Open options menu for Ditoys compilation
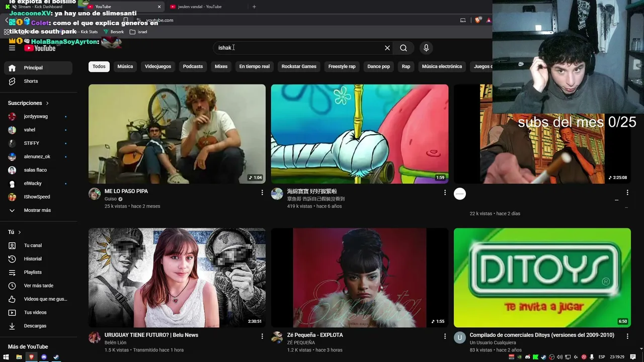 pos(627,336)
